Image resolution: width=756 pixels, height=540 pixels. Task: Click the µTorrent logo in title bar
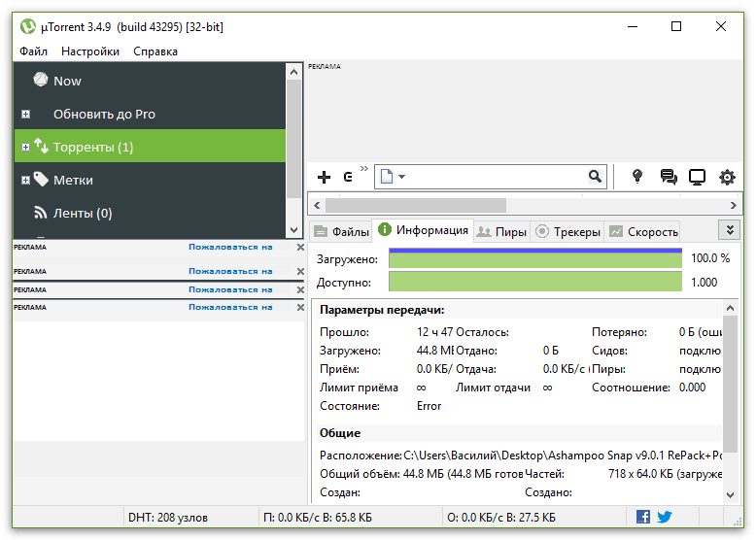click(28, 26)
